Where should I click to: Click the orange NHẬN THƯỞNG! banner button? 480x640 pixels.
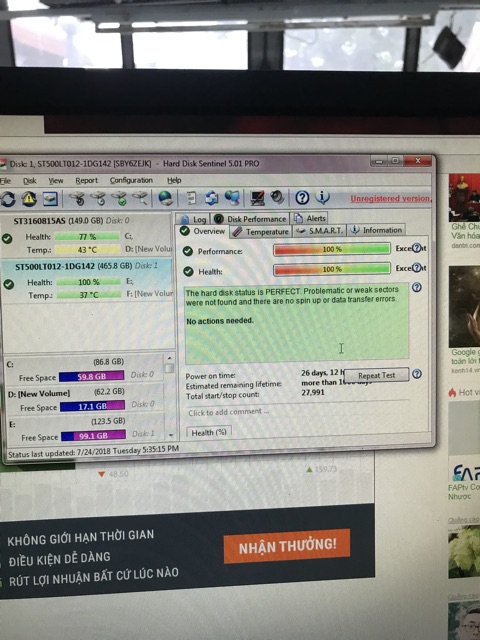[x=287, y=546]
